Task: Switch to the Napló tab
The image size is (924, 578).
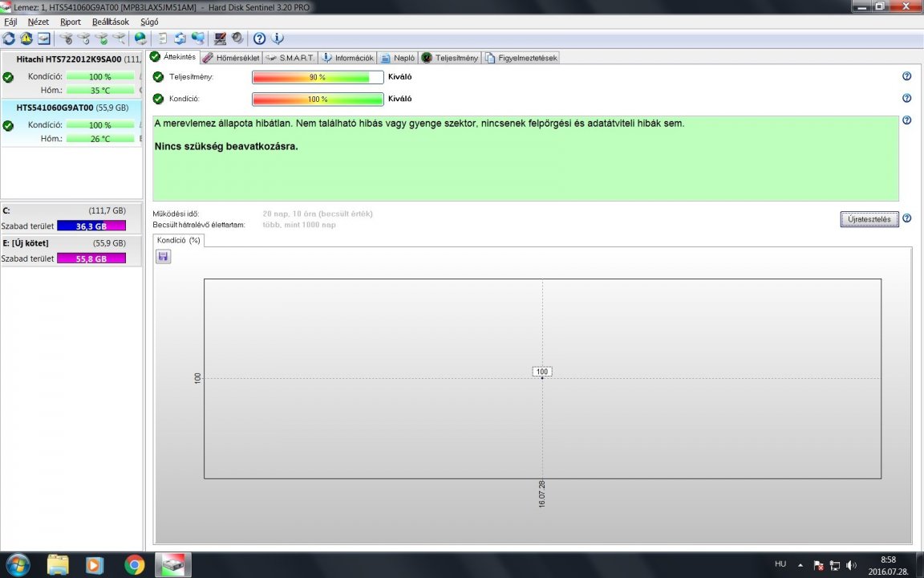Action: click(398, 58)
